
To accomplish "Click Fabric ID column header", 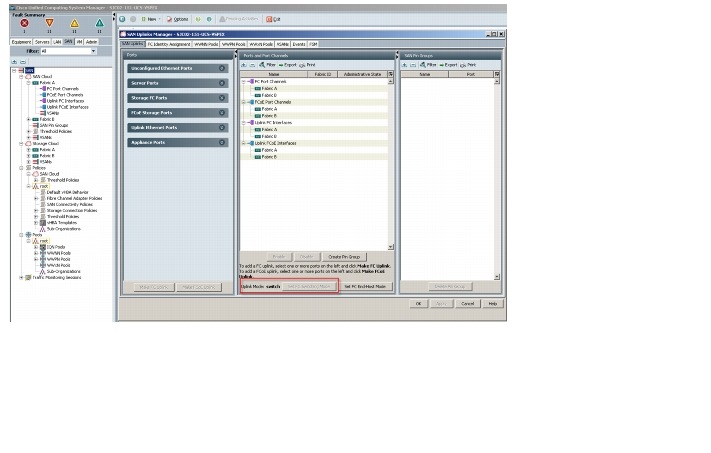I will coord(322,74).
